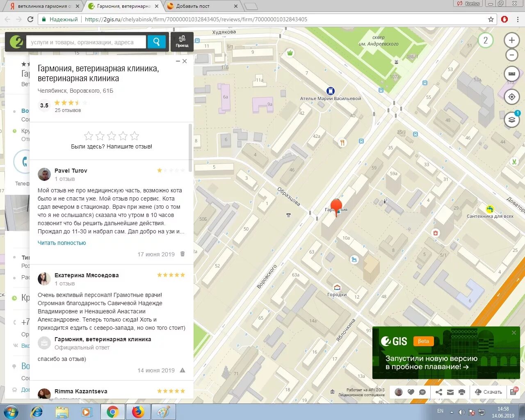Reload the page with the browser refresh button
The image size is (525, 420).
tap(30, 19)
